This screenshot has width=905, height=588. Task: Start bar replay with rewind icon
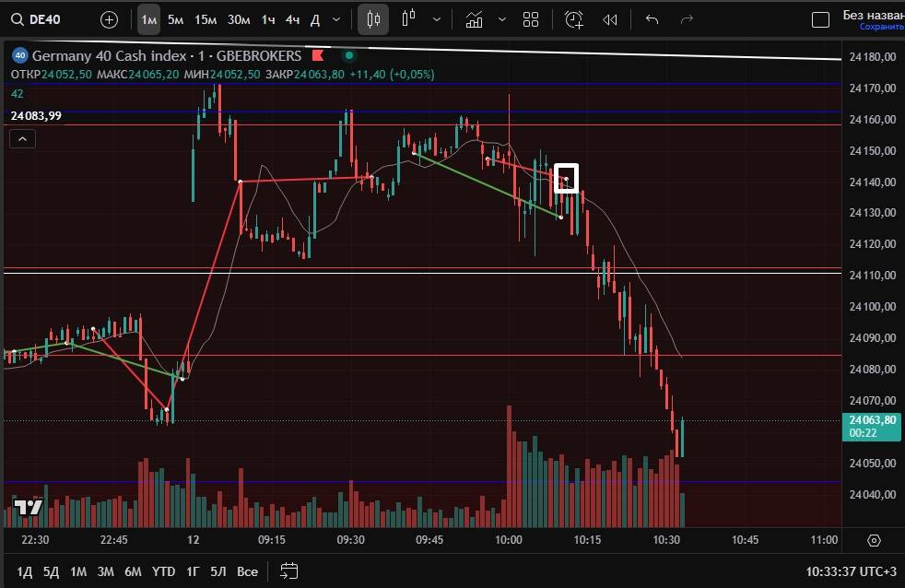point(609,19)
